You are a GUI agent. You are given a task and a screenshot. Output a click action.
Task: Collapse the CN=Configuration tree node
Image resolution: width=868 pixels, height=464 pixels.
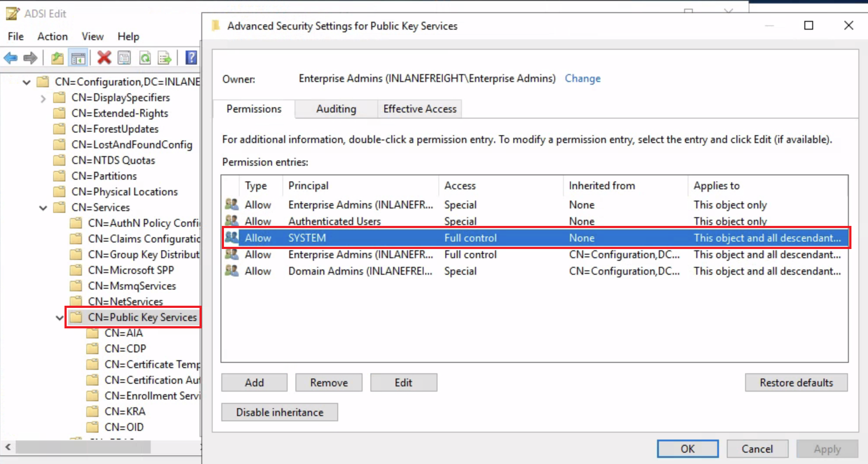(x=27, y=82)
